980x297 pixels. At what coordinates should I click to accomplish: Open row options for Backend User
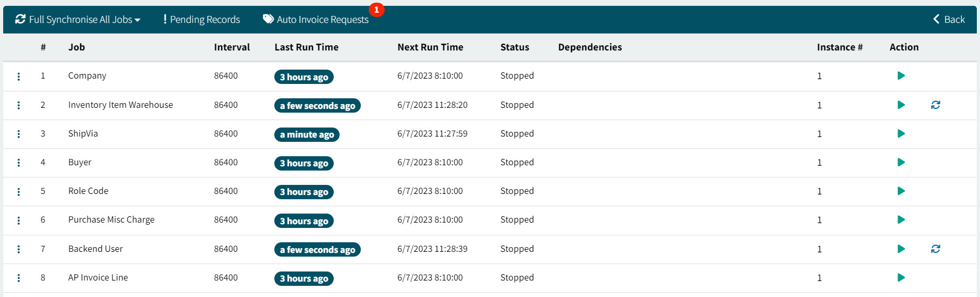click(19, 249)
